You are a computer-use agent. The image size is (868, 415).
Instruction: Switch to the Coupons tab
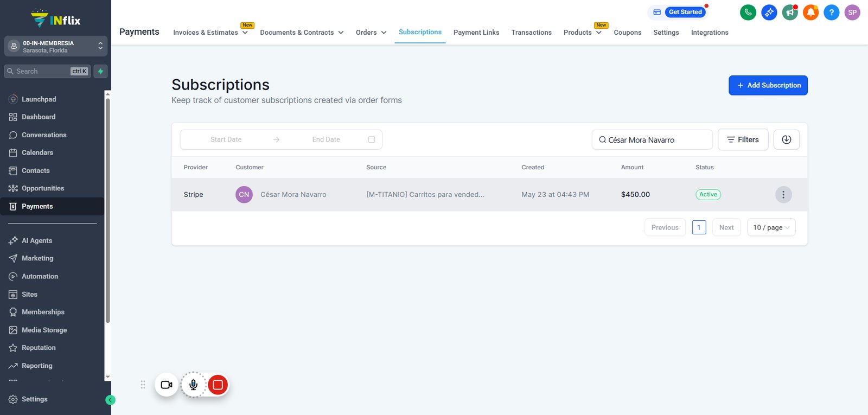point(627,33)
